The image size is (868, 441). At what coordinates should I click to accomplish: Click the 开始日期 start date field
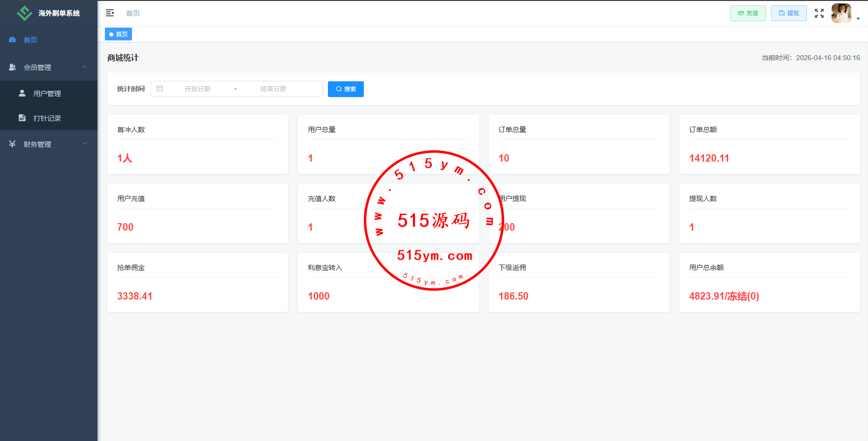(197, 89)
